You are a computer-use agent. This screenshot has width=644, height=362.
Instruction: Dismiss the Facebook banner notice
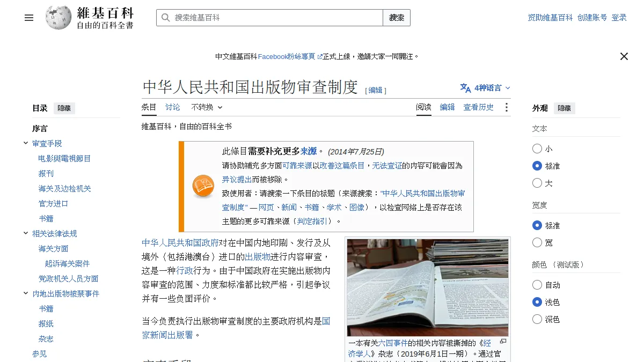point(624,56)
